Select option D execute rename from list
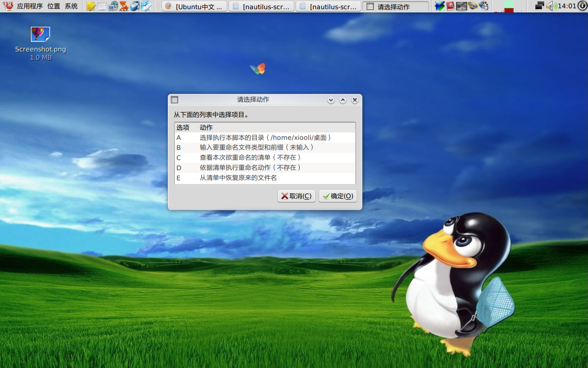Viewport: 588px width, 368px height. point(265,168)
